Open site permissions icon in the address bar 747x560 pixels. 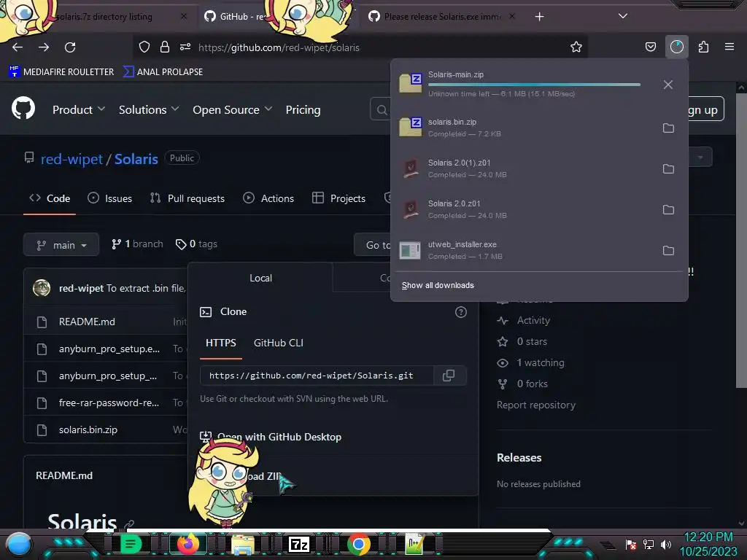pyautogui.click(x=185, y=47)
